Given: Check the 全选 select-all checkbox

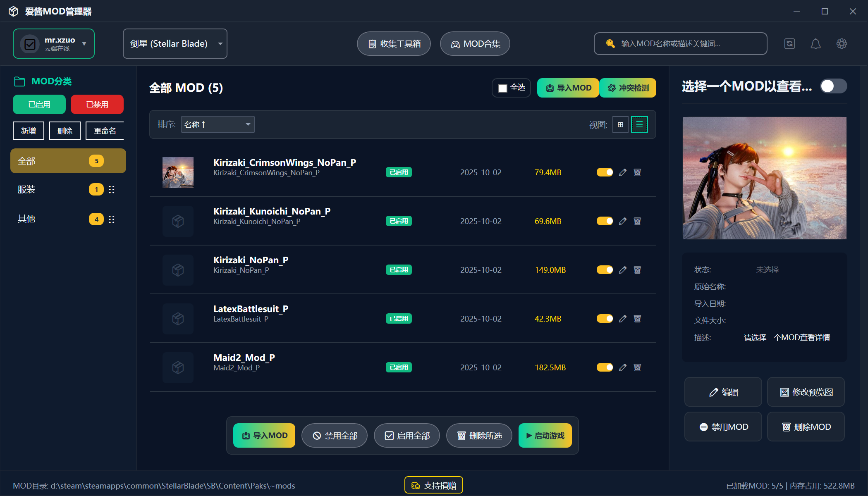Looking at the screenshot, I should 502,88.
